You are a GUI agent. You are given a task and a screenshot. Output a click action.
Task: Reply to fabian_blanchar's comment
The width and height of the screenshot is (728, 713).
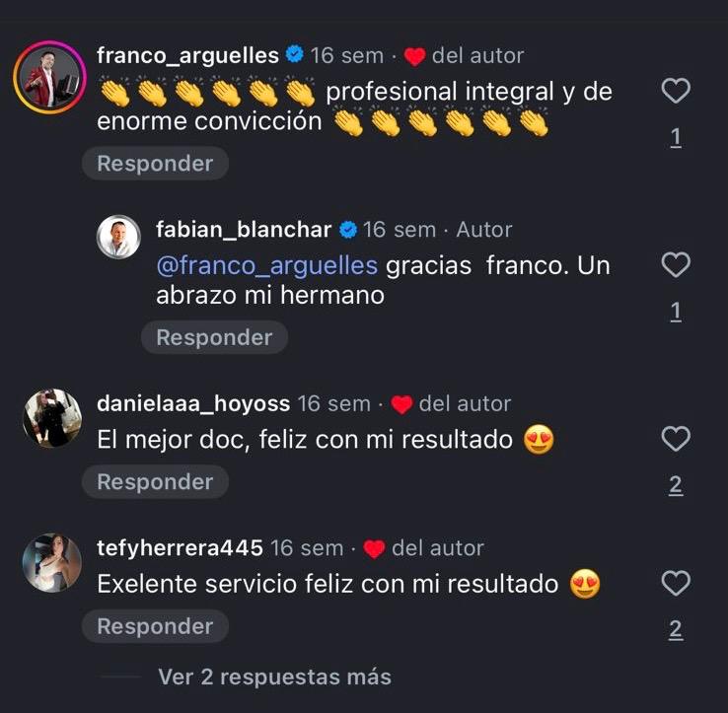coord(214,337)
